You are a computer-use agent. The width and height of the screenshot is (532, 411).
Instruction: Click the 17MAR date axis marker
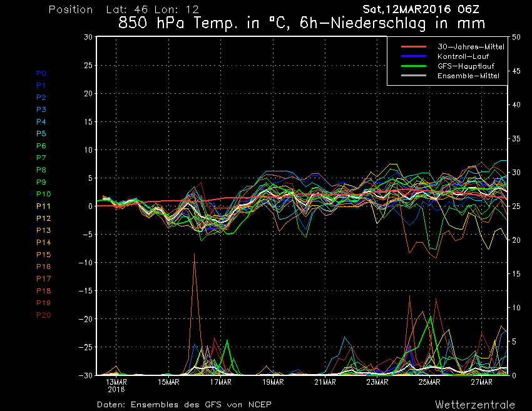pos(221,382)
